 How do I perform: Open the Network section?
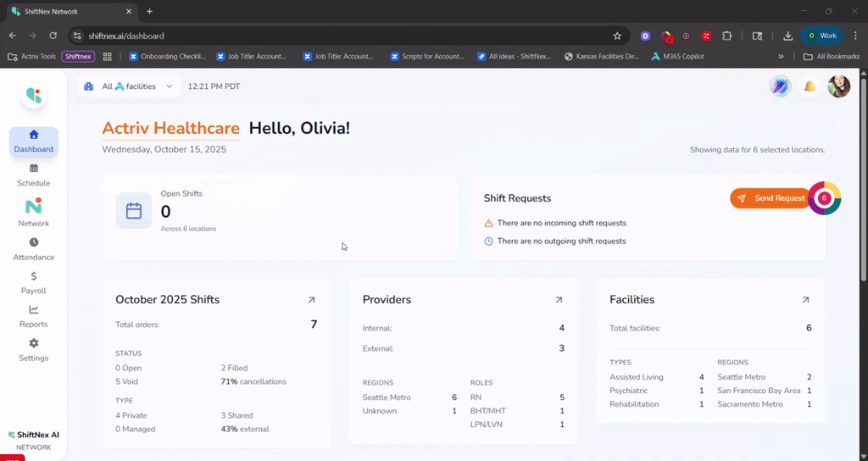[34, 213]
